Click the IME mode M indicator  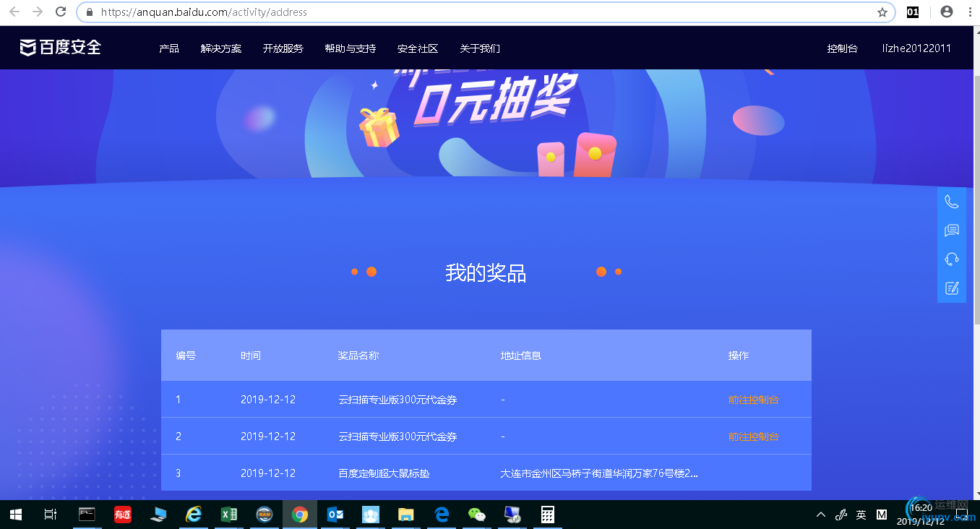tap(882, 515)
